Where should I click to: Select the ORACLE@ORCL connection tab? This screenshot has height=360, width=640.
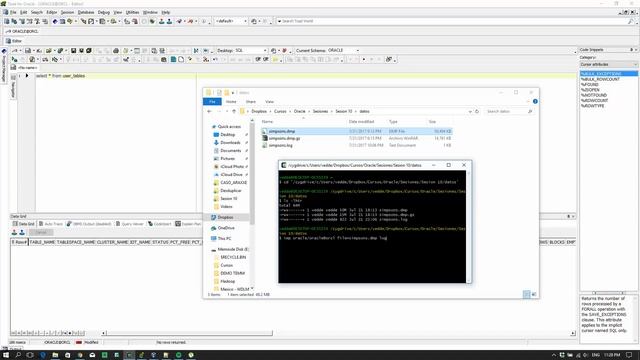pyautogui.click(x=22, y=31)
